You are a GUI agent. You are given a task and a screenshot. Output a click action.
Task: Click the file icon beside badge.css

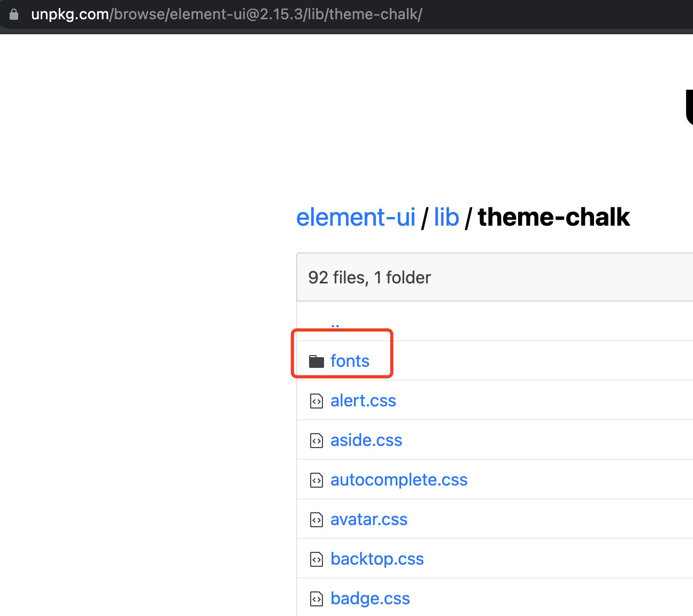tap(317, 599)
